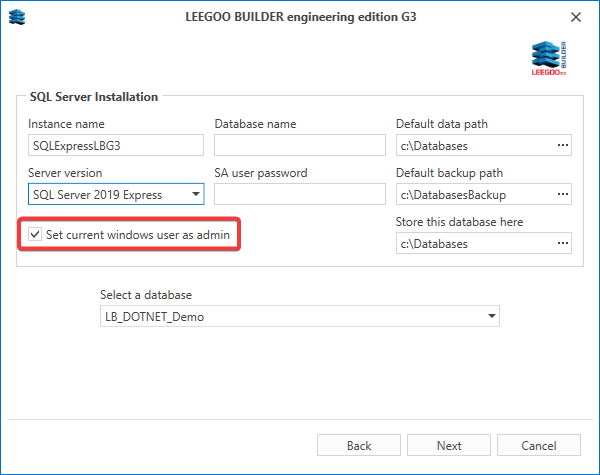The width and height of the screenshot is (600, 475).
Task: Browse for the Default data path
Action: (x=562, y=145)
